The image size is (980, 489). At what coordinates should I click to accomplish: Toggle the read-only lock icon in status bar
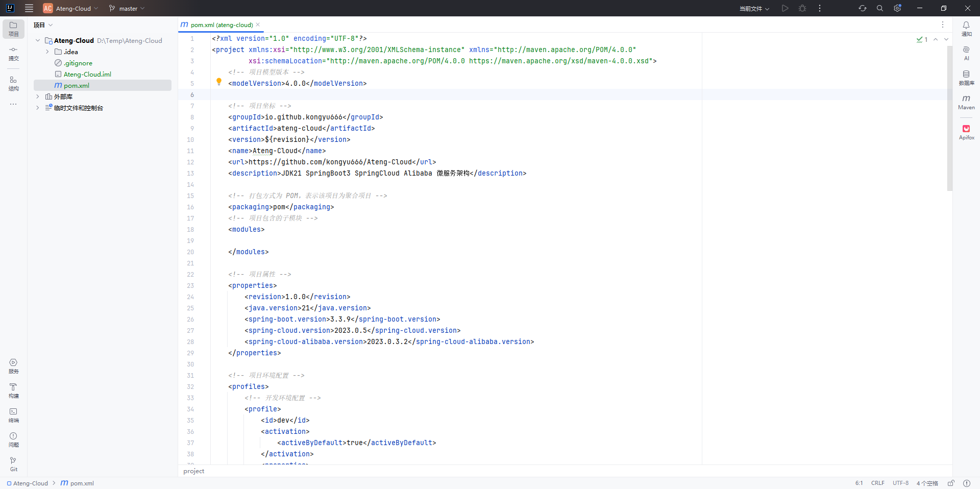[951, 483]
